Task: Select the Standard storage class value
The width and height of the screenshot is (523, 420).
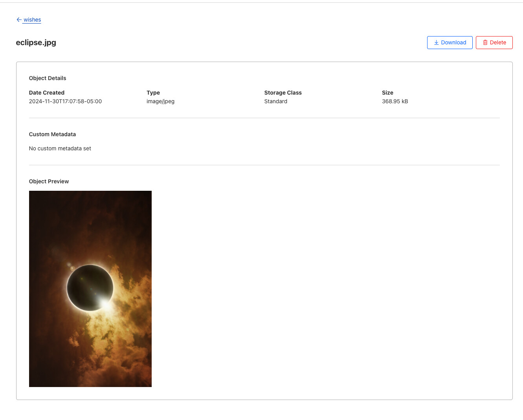Action: 275,101
